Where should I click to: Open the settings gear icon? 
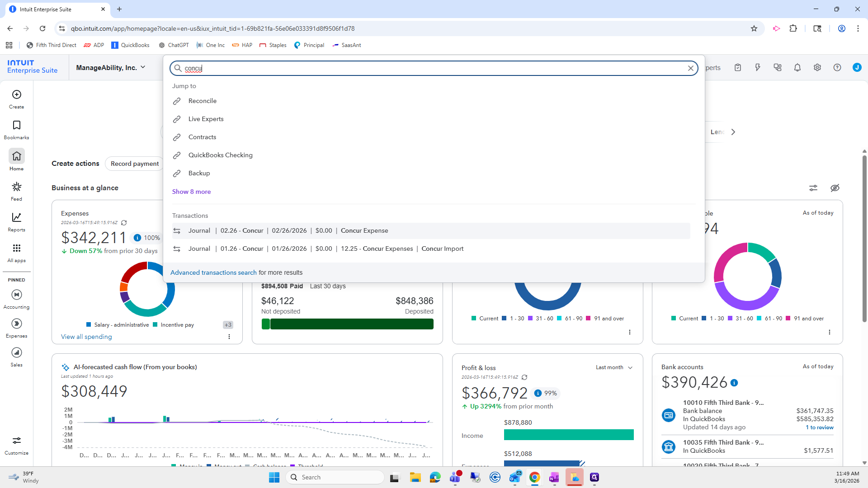pyautogui.click(x=817, y=68)
